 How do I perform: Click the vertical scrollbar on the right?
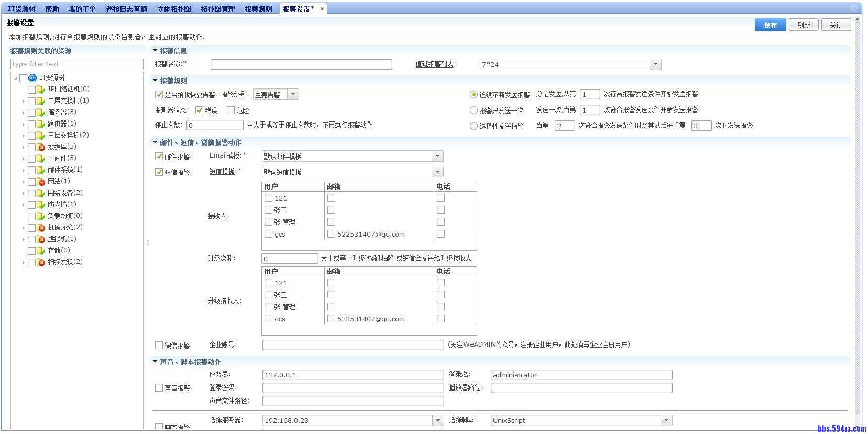tap(858, 209)
